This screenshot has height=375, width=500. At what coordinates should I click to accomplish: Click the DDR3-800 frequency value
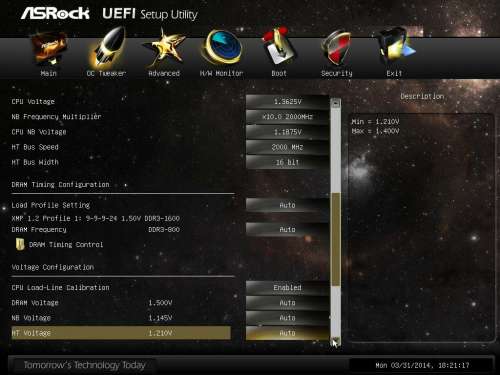point(164,230)
